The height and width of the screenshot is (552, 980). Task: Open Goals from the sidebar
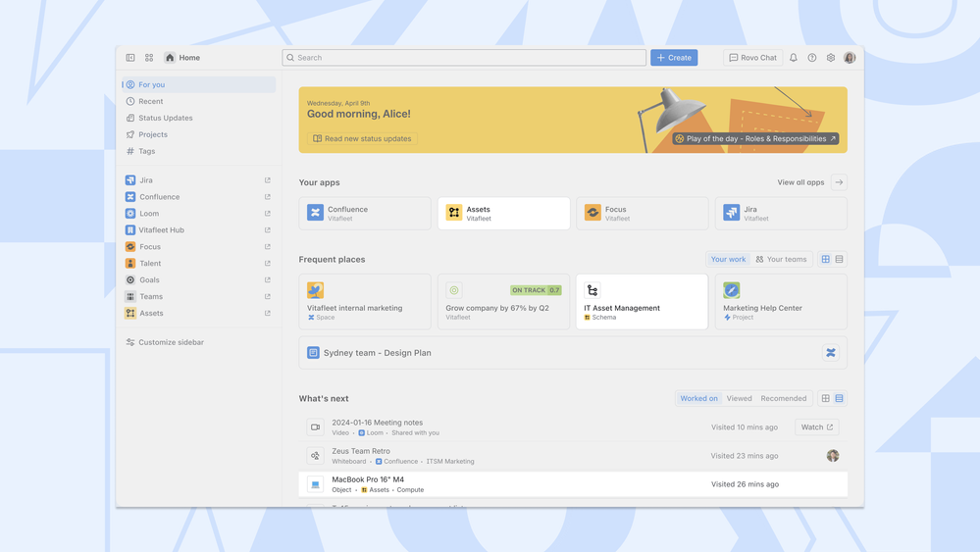pyautogui.click(x=199, y=279)
